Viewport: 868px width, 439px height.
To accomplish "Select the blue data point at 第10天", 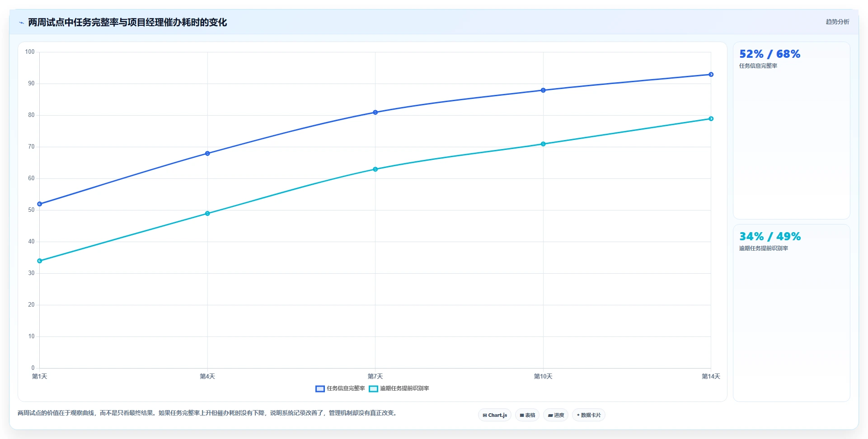I will [543, 90].
